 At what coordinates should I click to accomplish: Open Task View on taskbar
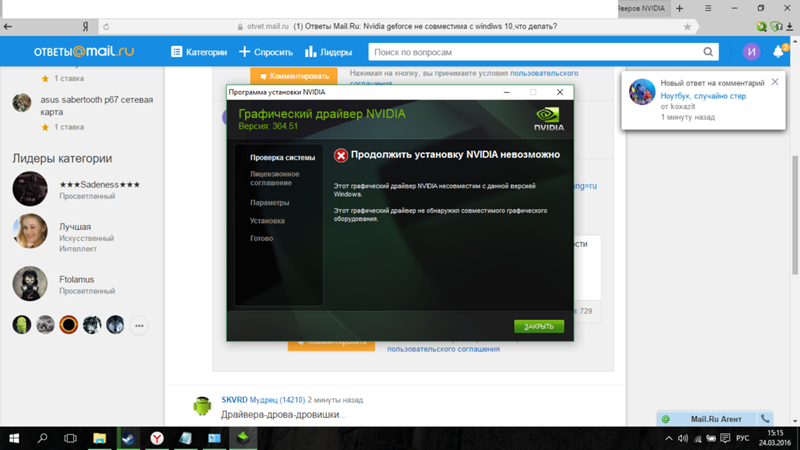pyautogui.click(x=70, y=438)
